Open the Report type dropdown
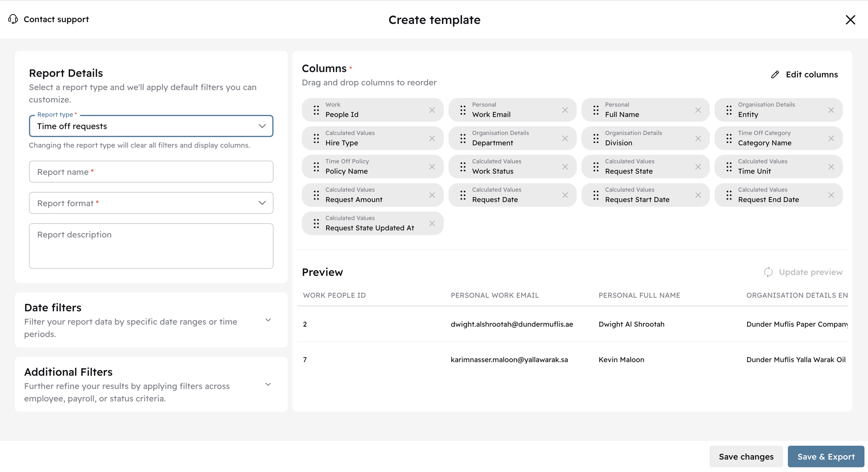868x472 pixels. (151, 126)
